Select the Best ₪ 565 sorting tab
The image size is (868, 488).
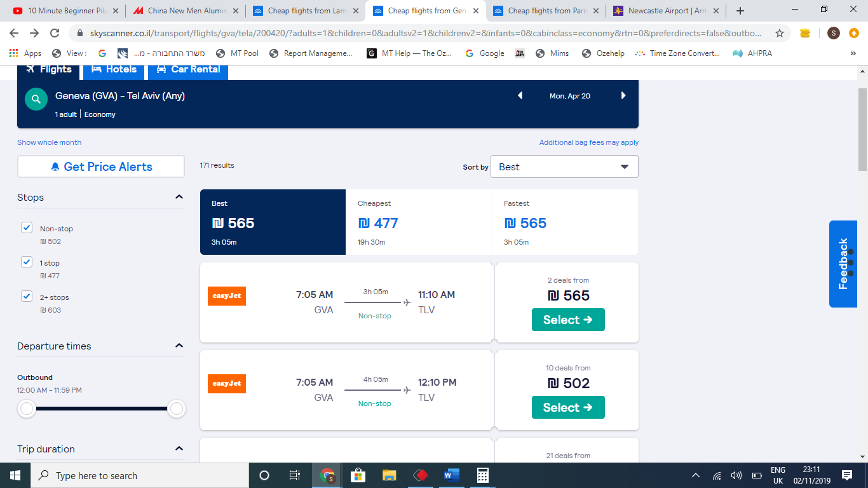click(273, 222)
